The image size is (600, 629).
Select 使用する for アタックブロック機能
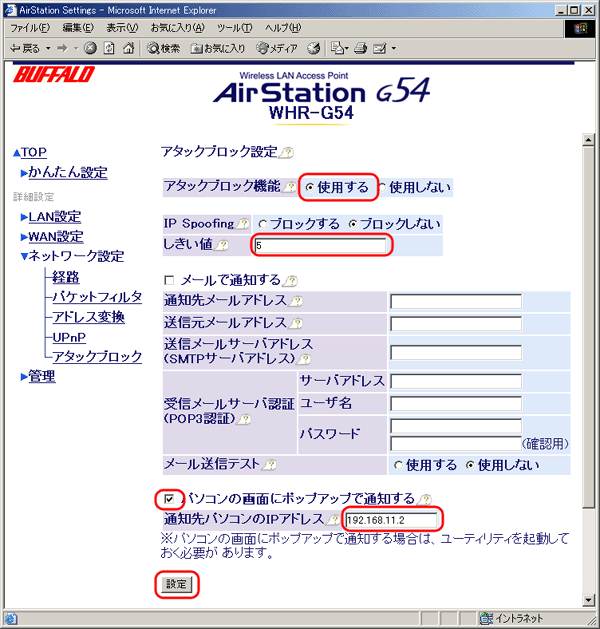(x=309, y=187)
